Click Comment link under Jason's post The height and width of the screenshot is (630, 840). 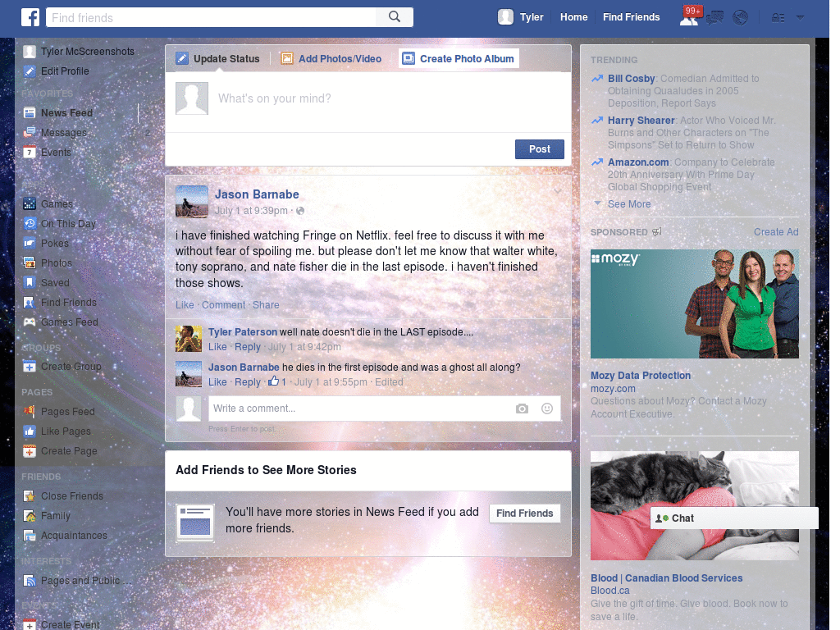[x=223, y=305]
